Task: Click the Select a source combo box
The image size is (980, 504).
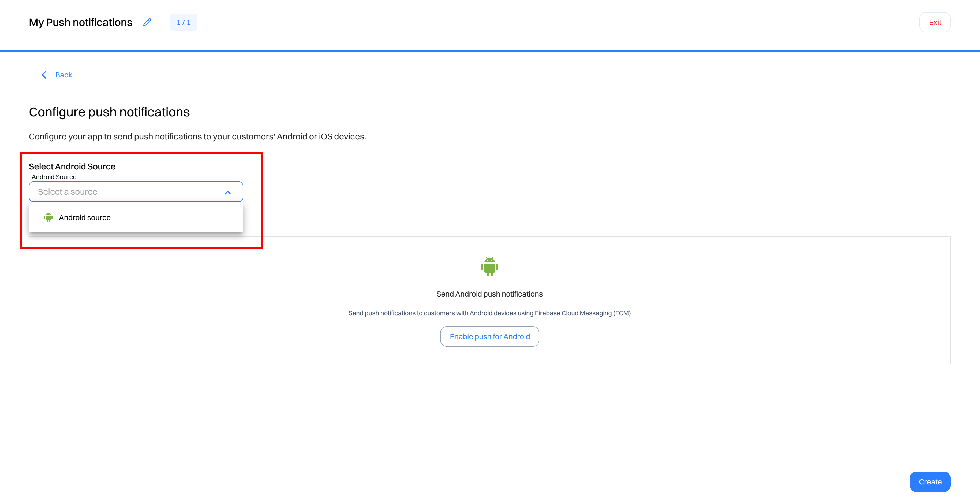Action: [136, 192]
